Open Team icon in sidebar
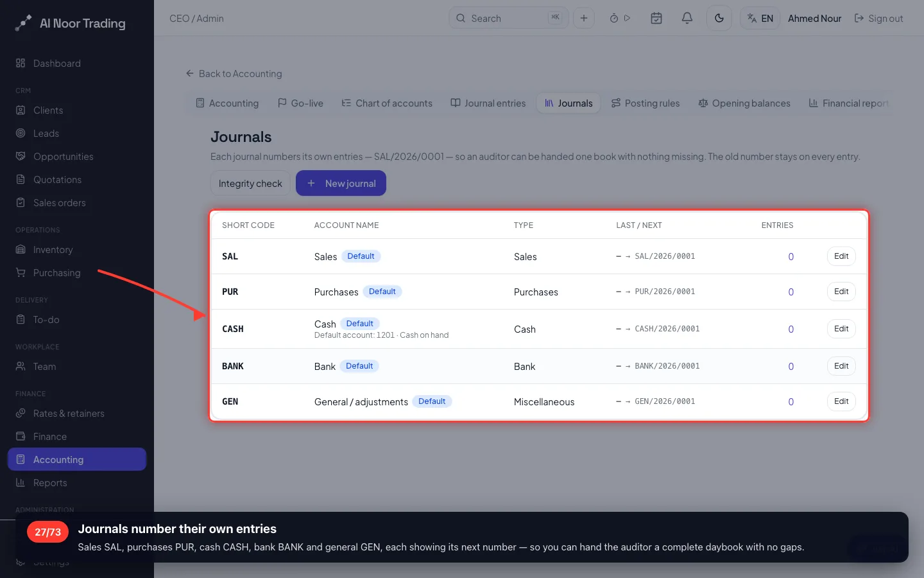 coord(21,366)
